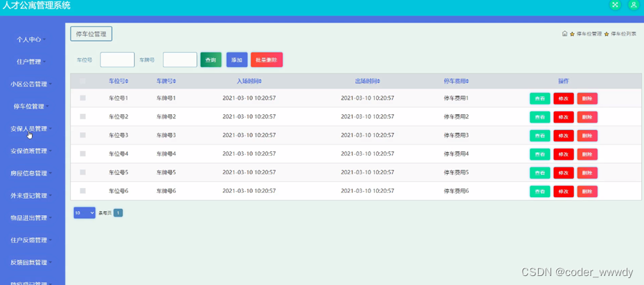
Task: Edit row 车位号4 with 修改 button
Action: click(x=564, y=154)
